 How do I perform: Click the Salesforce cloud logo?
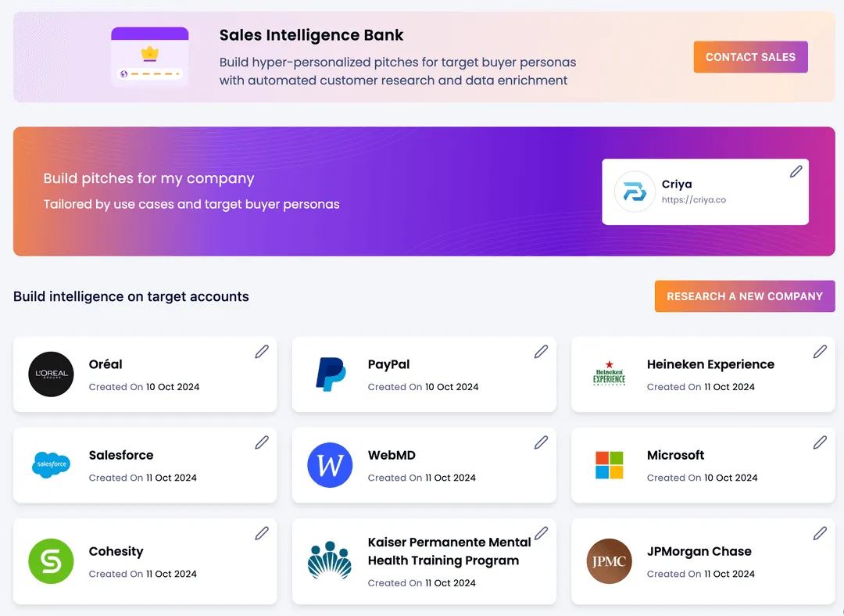click(51, 464)
